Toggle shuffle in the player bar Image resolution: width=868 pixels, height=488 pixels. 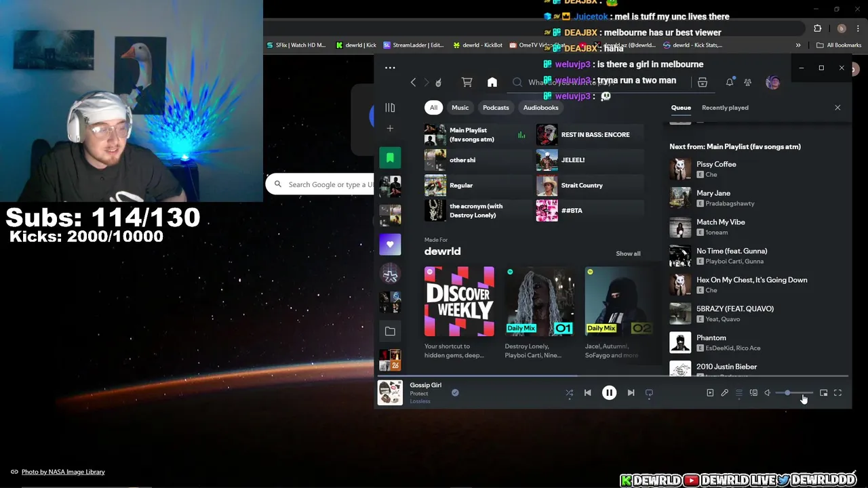570,393
